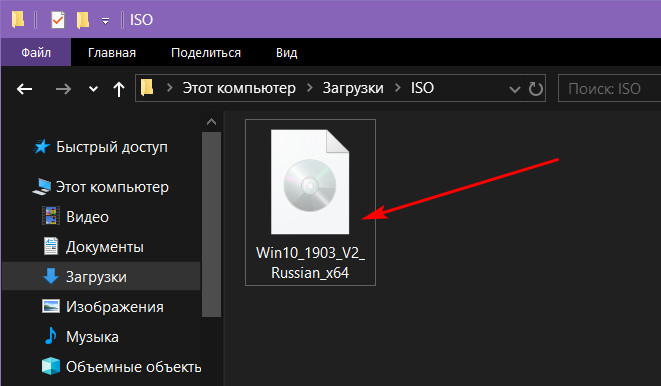Click the navigation pane scrollbar thumb
The height and width of the screenshot is (386, 661).
click(x=211, y=224)
